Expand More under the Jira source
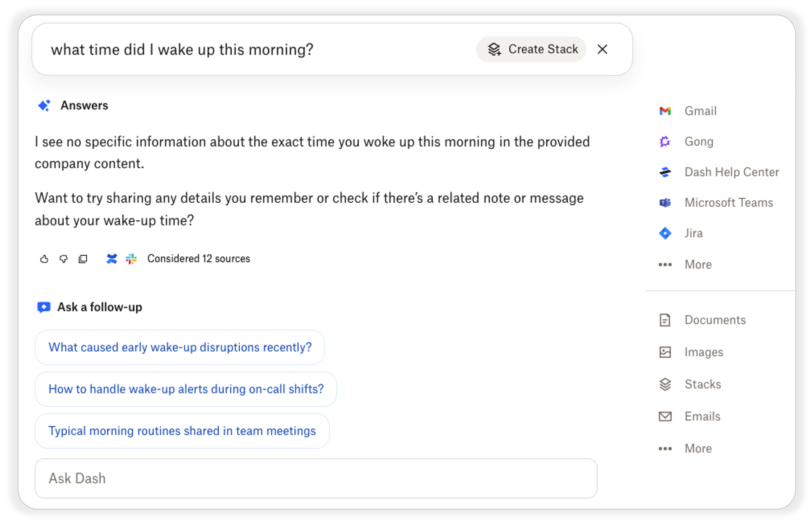The width and height of the screenshot is (812, 524). 698,264
